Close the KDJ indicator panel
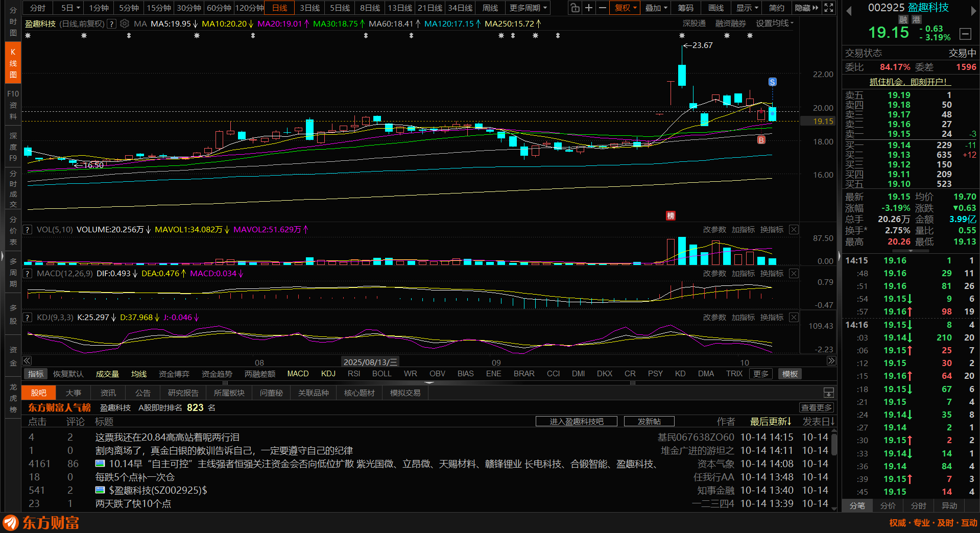 794,318
